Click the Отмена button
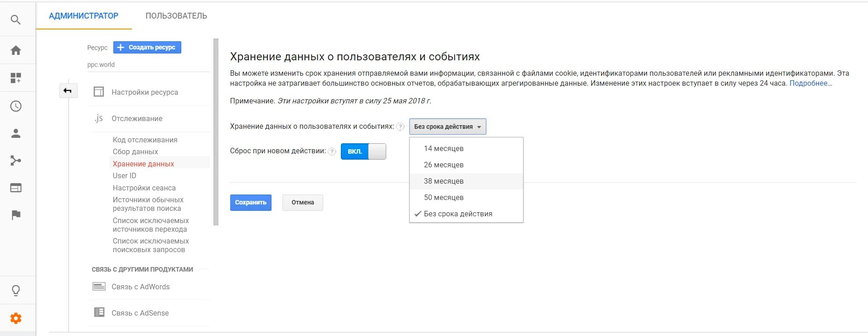This screenshot has height=336, width=868. 303,203
